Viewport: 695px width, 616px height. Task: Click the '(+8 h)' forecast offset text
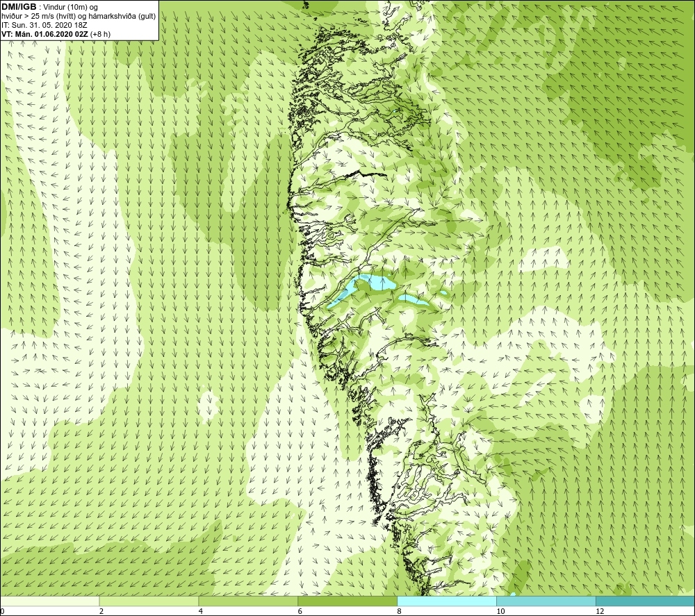pyautogui.click(x=100, y=34)
